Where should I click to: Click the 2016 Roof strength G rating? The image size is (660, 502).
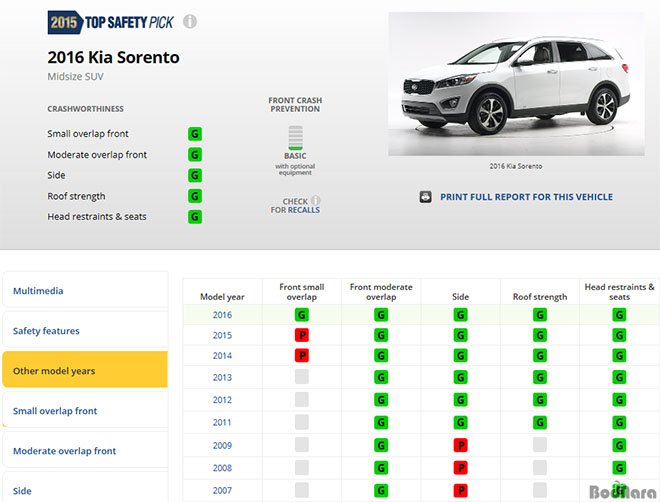click(540, 315)
